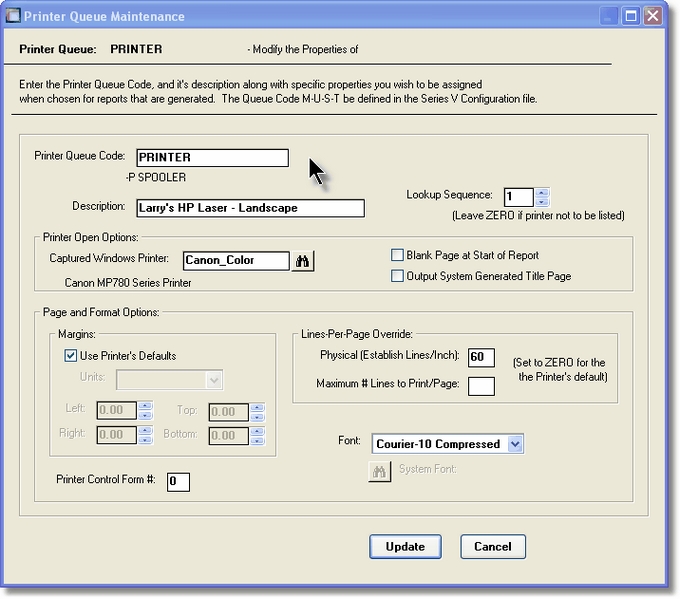Increase the Left margin spinner
Screen dimensions: 680x599
point(145,406)
